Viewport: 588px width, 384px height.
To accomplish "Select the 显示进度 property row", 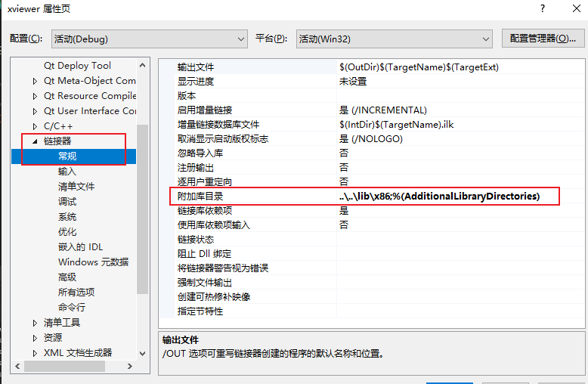I will (x=371, y=82).
